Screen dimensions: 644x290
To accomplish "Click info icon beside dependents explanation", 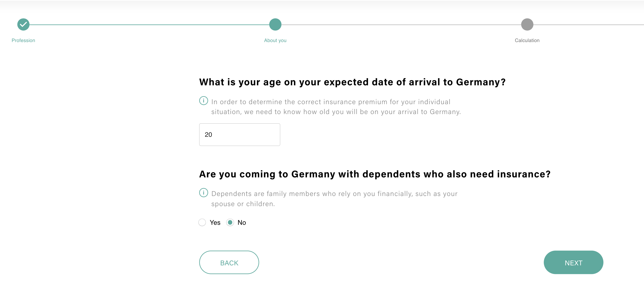I will [204, 193].
